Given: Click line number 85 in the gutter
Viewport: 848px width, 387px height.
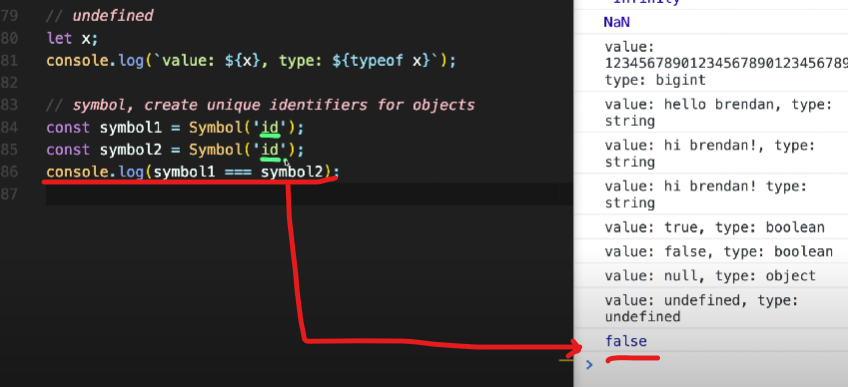Looking at the screenshot, I should tap(9, 150).
